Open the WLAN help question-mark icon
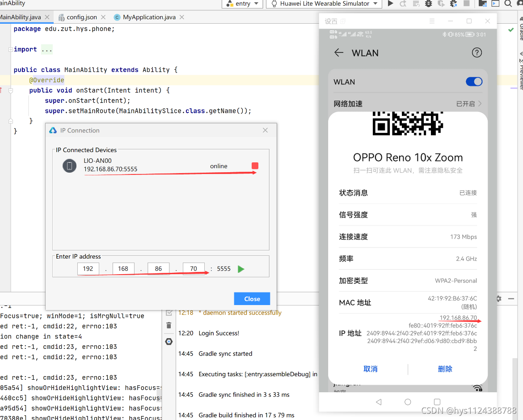The height and width of the screenshot is (420, 523). (x=477, y=53)
